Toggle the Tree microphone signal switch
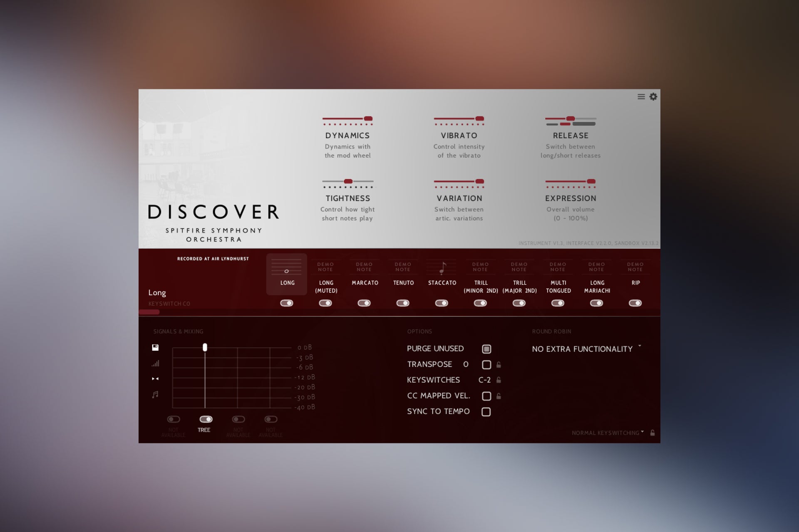Viewport: 799px width, 532px height. pyautogui.click(x=206, y=419)
